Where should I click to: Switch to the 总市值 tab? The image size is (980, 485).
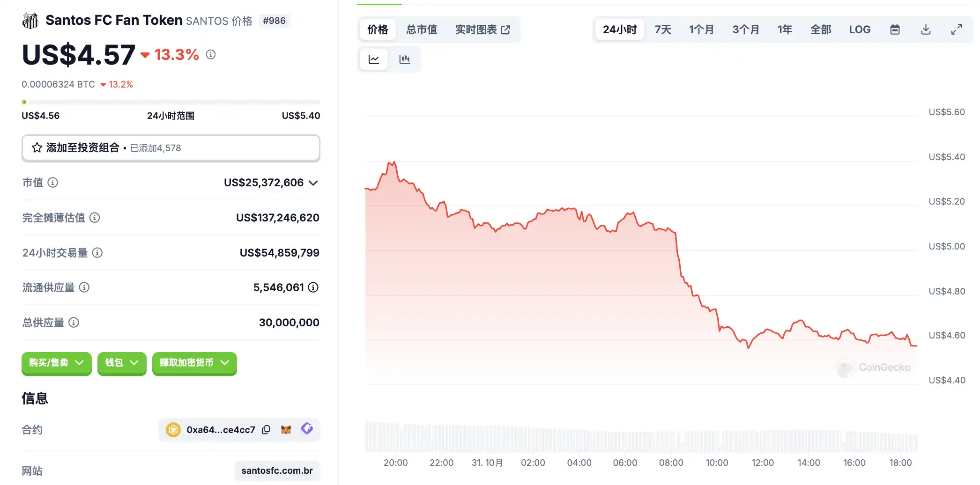422,30
